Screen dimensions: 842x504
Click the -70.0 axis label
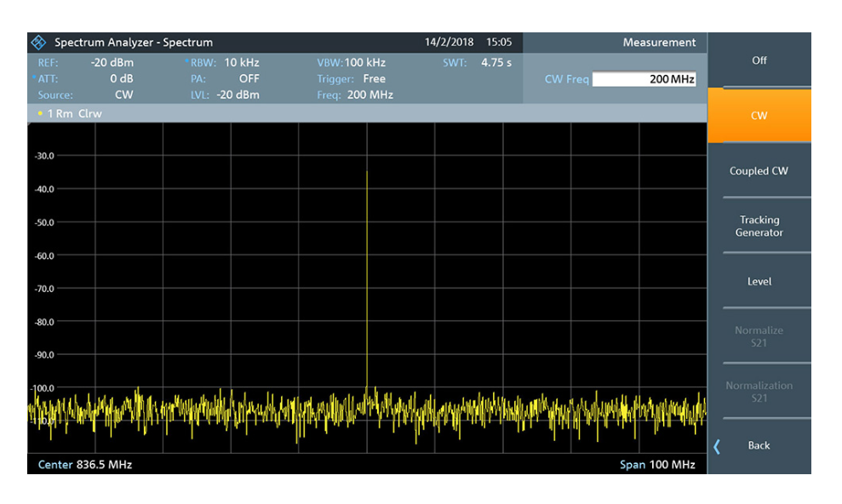(x=44, y=289)
